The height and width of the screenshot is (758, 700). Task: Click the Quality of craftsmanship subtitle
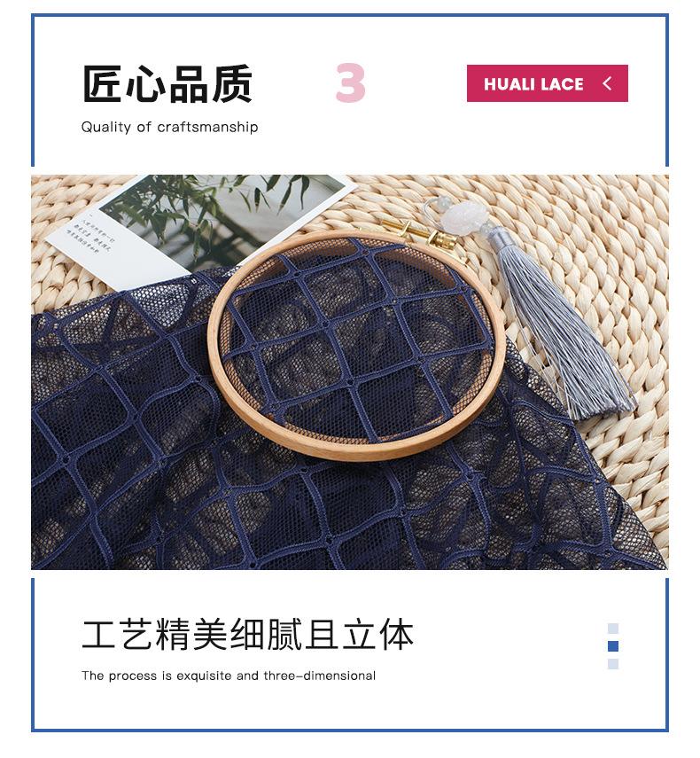169,127
